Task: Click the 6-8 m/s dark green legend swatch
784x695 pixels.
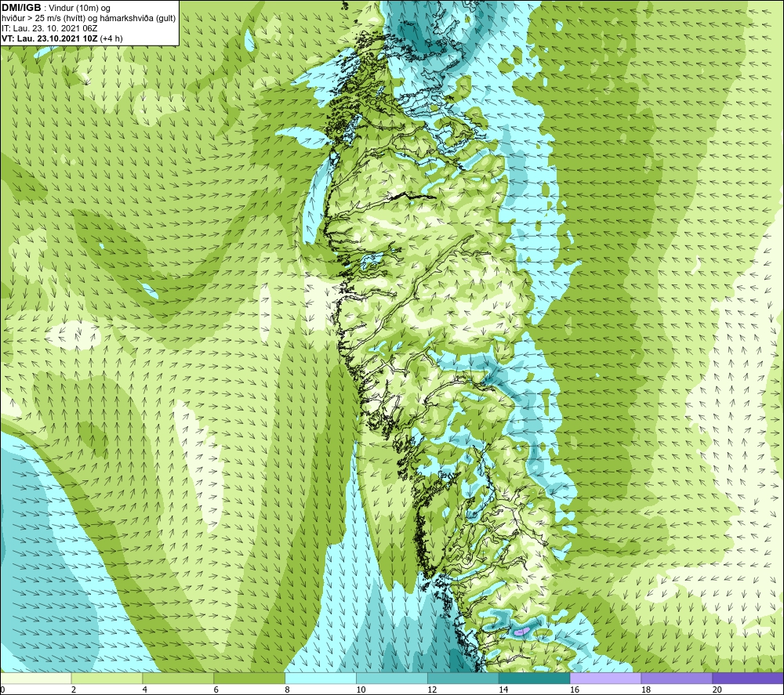Action: [x=249, y=678]
